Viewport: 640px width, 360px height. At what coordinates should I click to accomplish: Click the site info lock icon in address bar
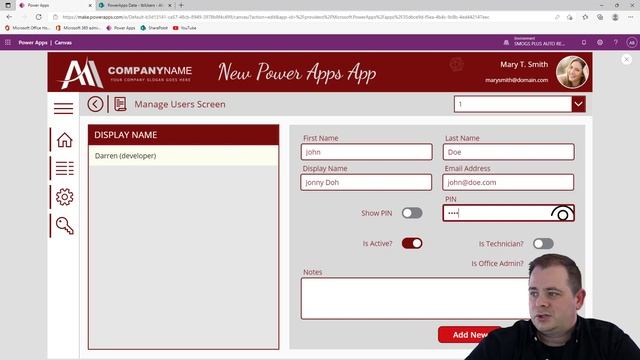pyautogui.click(x=55, y=17)
